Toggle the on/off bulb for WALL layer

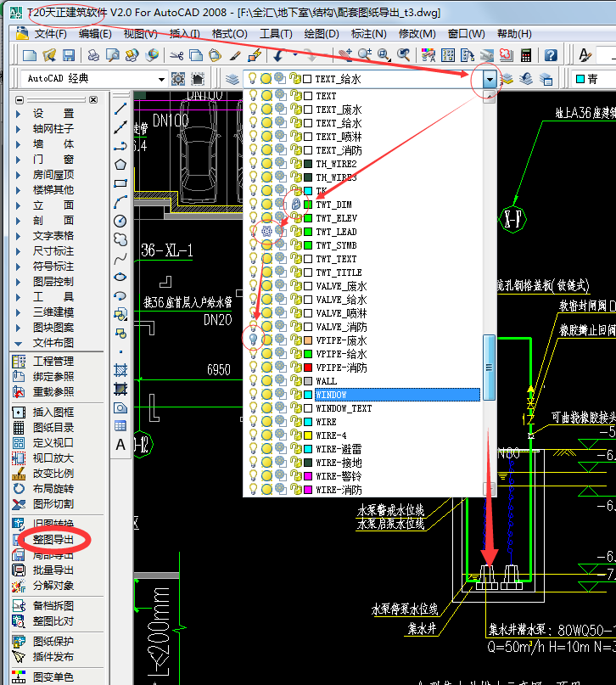click(253, 380)
